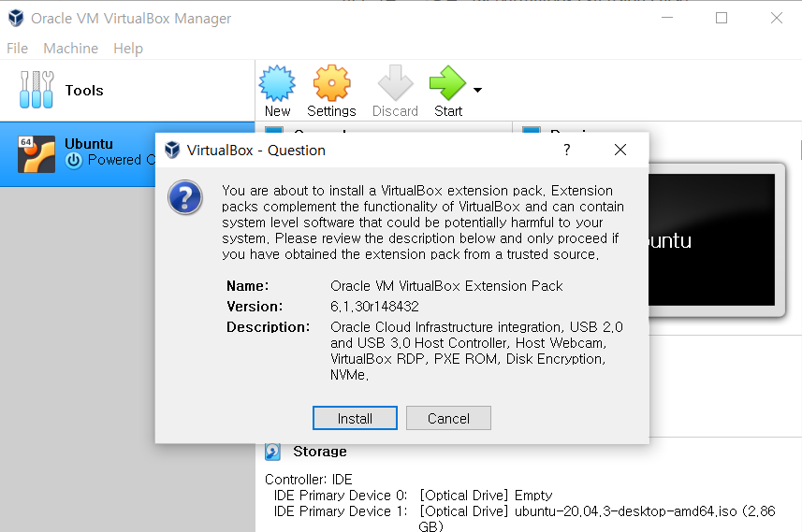Image resolution: width=802 pixels, height=532 pixels.
Task: Open the File menu
Action: (18, 48)
